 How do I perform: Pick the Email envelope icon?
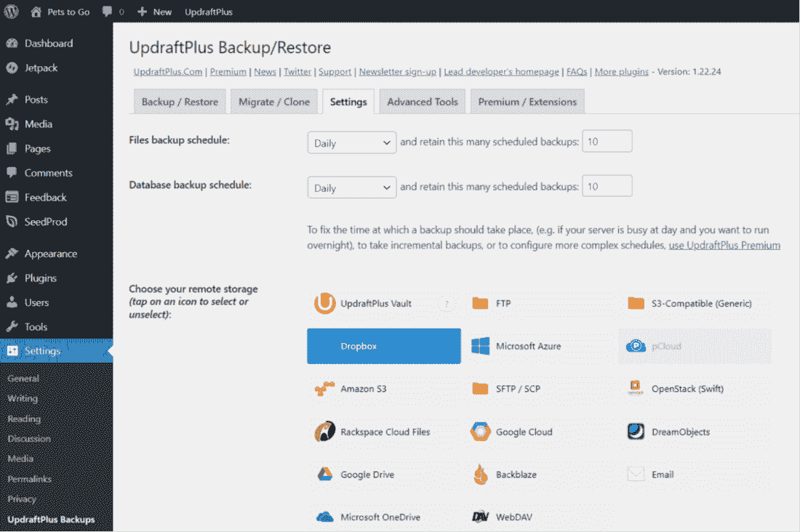636,475
